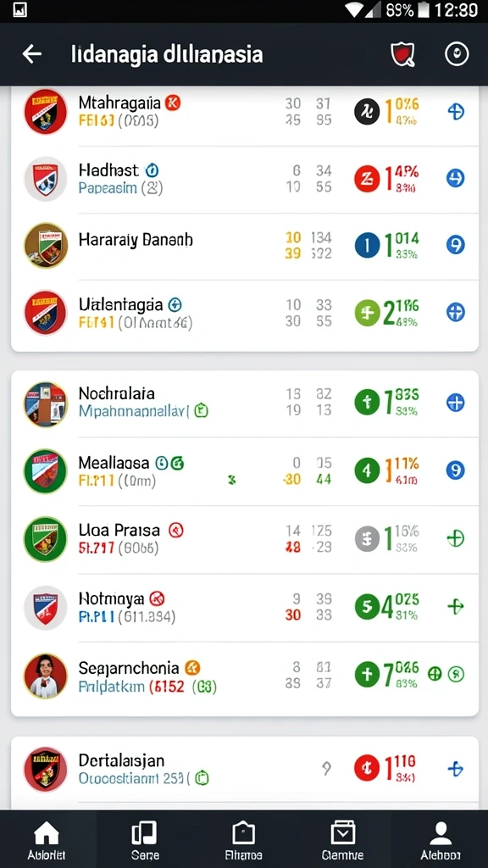
Task: Click green plus icon on Notmoyaa row
Action: [455, 607]
